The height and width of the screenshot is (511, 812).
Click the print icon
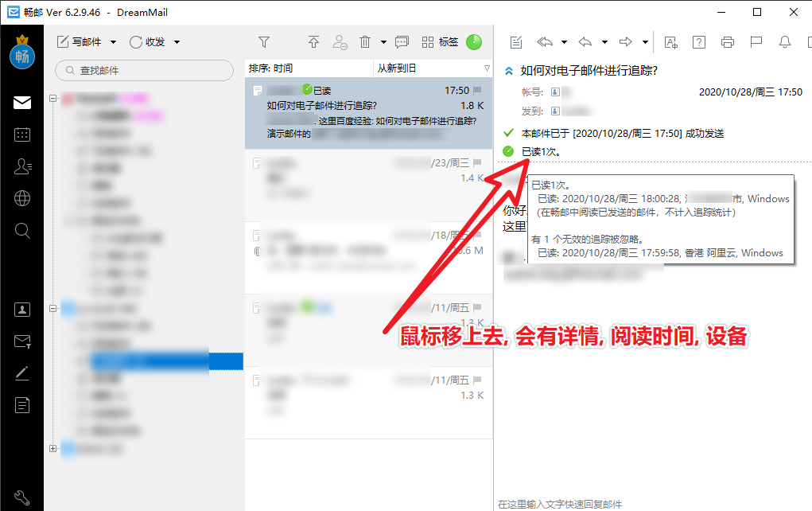(728, 42)
